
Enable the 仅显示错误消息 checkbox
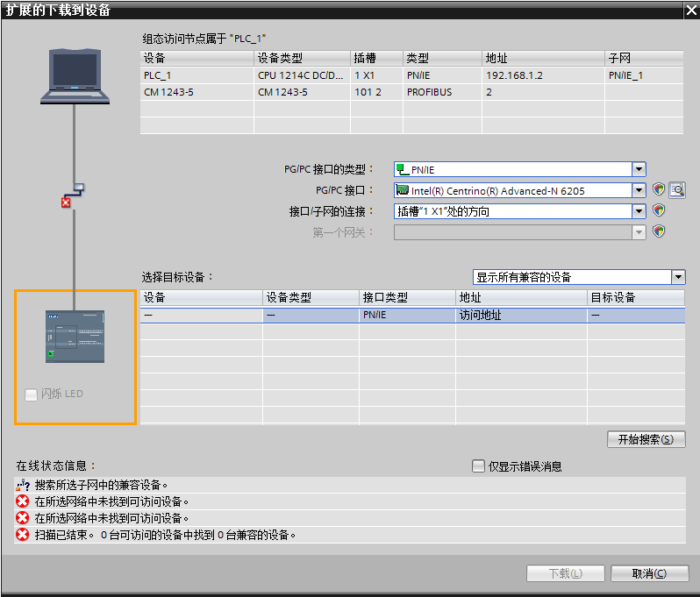click(x=478, y=466)
